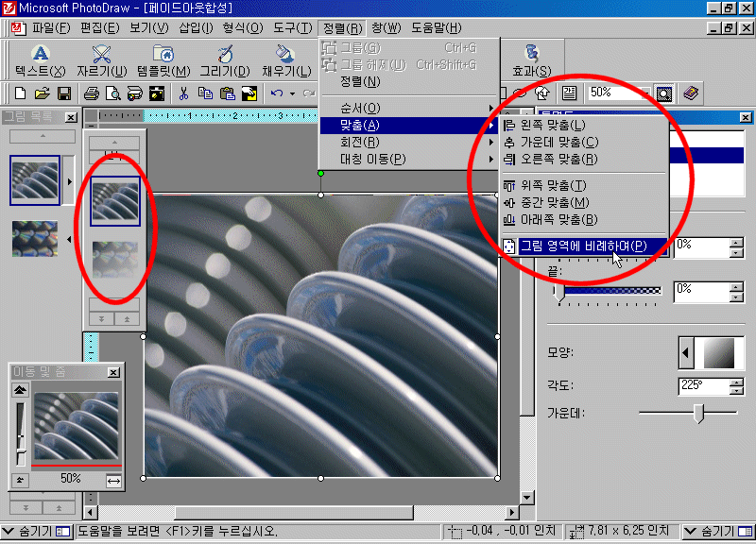Open the 삽입(I) menu
This screenshot has width=756, height=544.
196,28
